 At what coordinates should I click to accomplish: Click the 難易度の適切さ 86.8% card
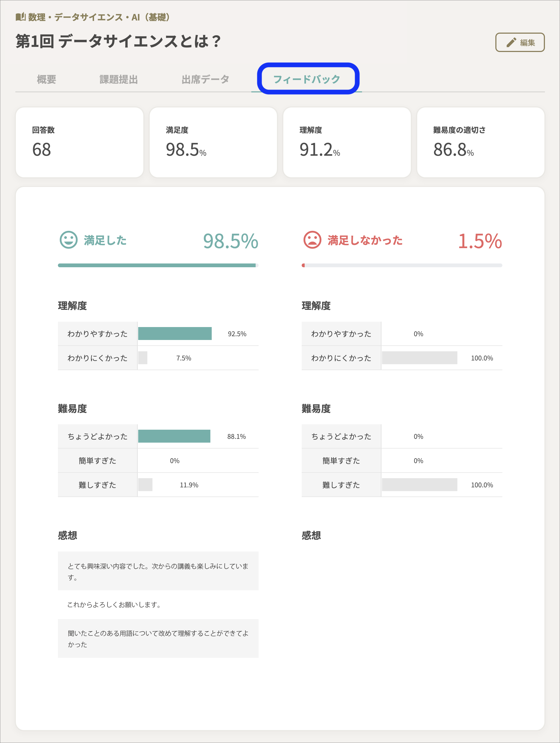tap(481, 143)
